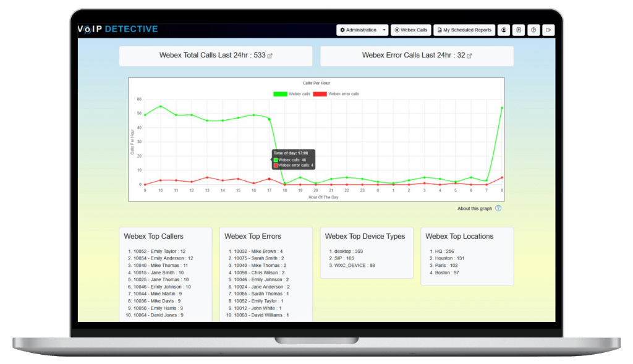Click the Hour Of The Day axis label
Viewport: 633px width, 364px height.
323,197
